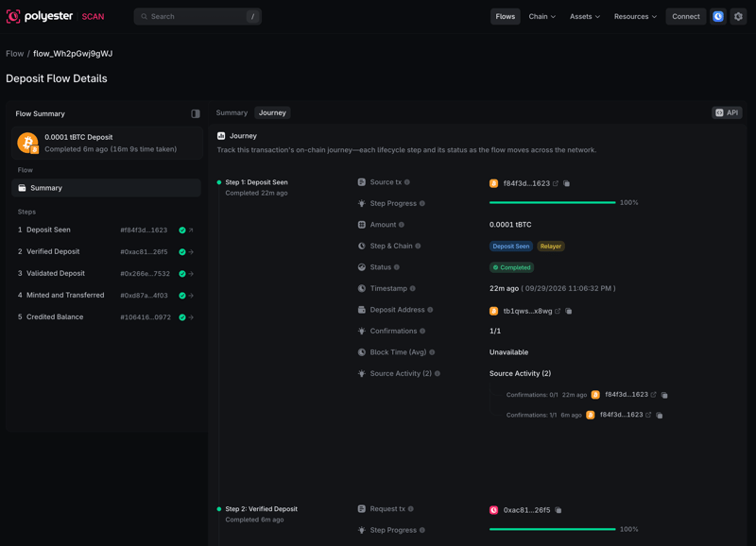Click the Status info icon
The height and width of the screenshot is (546, 756).
pyautogui.click(x=396, y=267)
